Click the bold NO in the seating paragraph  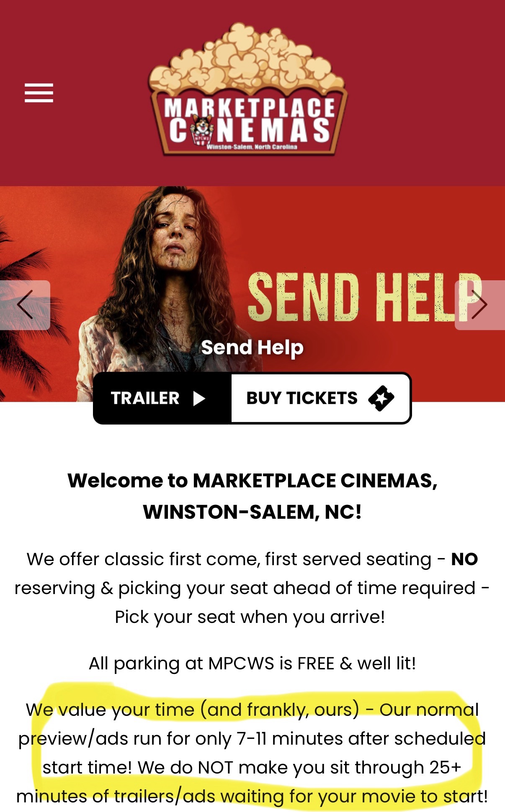464,559
